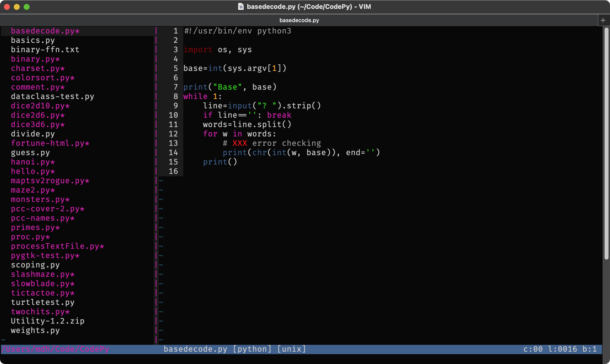Click sys.argv on line 5

pos(247,68)
